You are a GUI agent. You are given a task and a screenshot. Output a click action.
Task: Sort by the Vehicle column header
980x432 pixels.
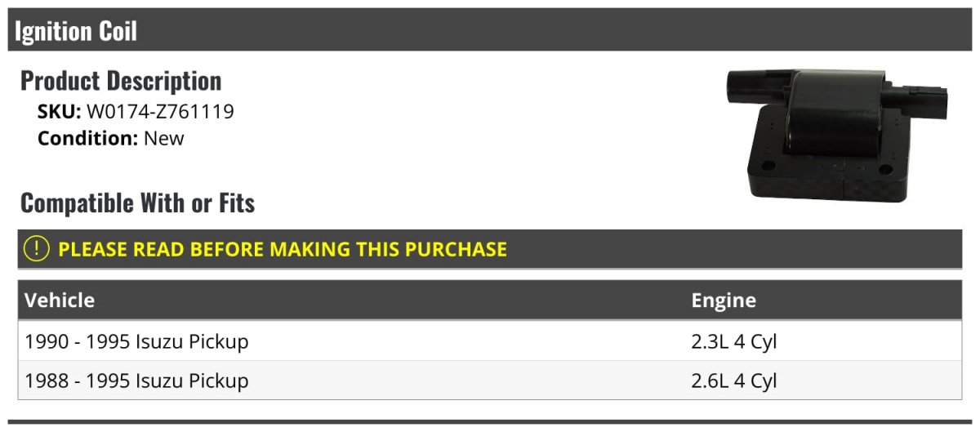coord(60,300)
